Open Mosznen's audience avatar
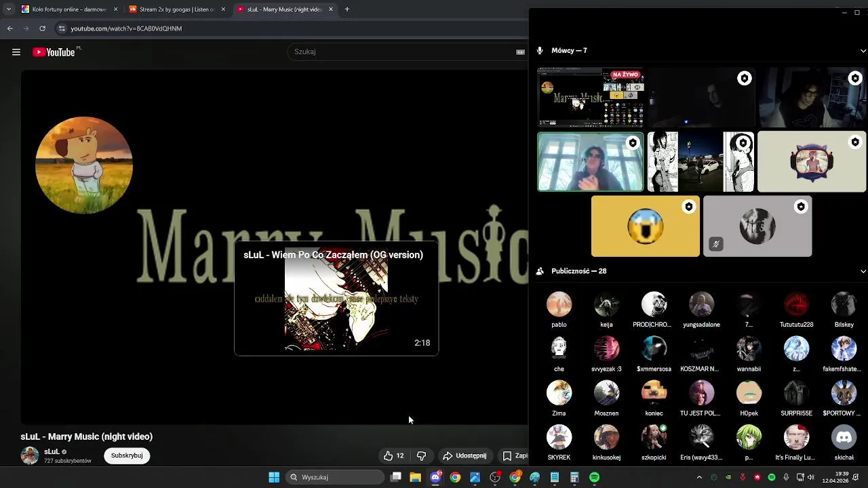 (x=606, y=393)
